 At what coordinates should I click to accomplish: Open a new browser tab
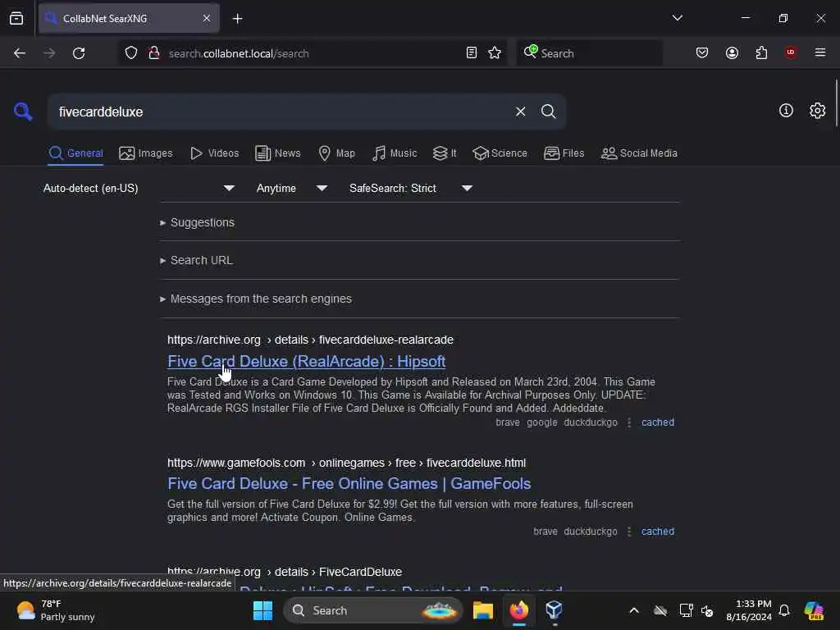(x=237, y=19)
